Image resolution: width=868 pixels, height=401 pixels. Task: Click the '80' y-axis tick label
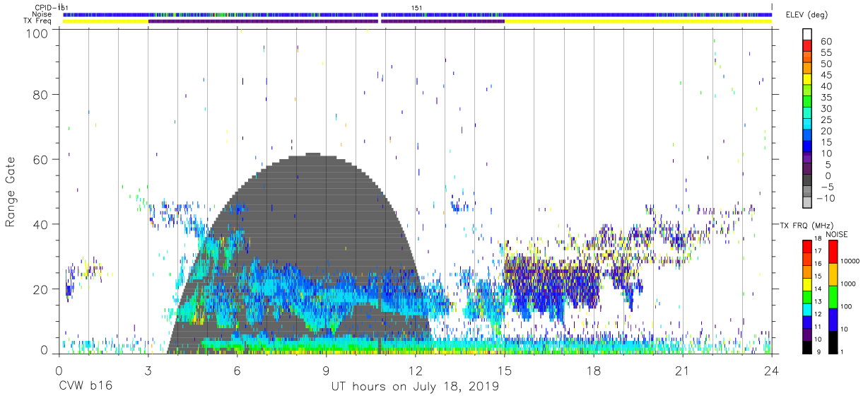click(42, 94)
